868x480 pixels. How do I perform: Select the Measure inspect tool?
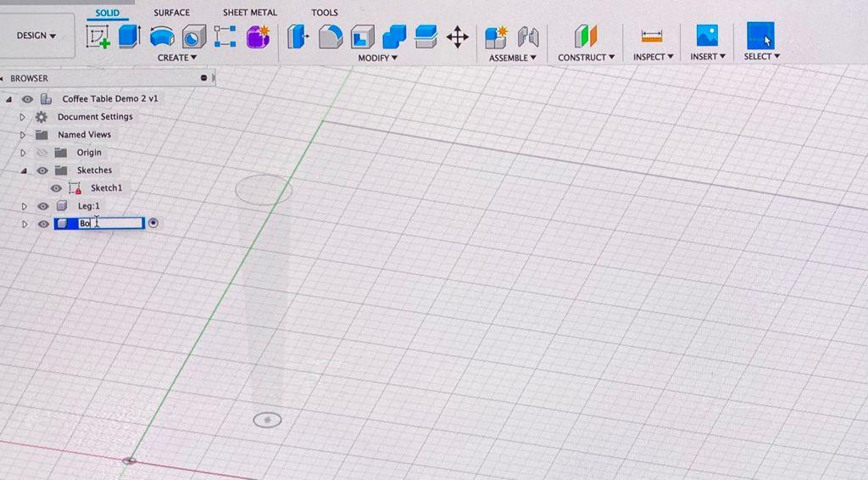pyautogui.click(x=652, y=36)
